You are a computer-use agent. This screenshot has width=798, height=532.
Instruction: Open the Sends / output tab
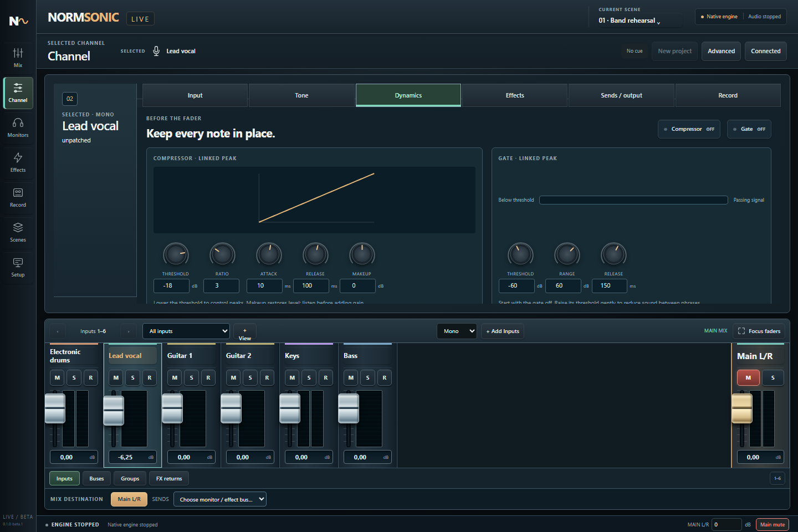(622, 95)
